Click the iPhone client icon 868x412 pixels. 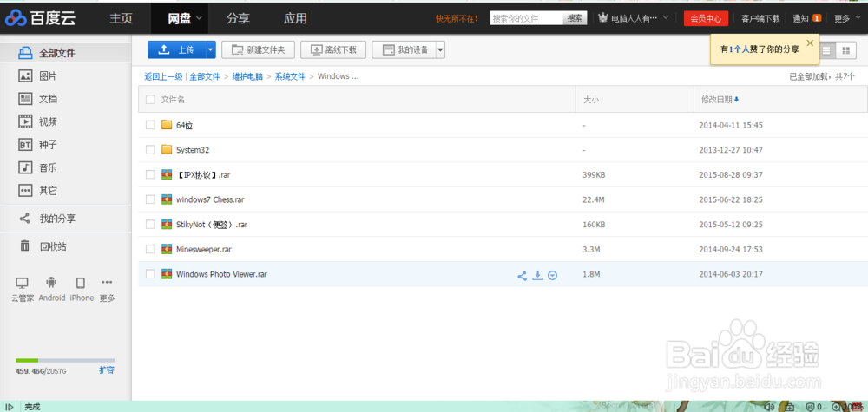(x=80, y=284)
